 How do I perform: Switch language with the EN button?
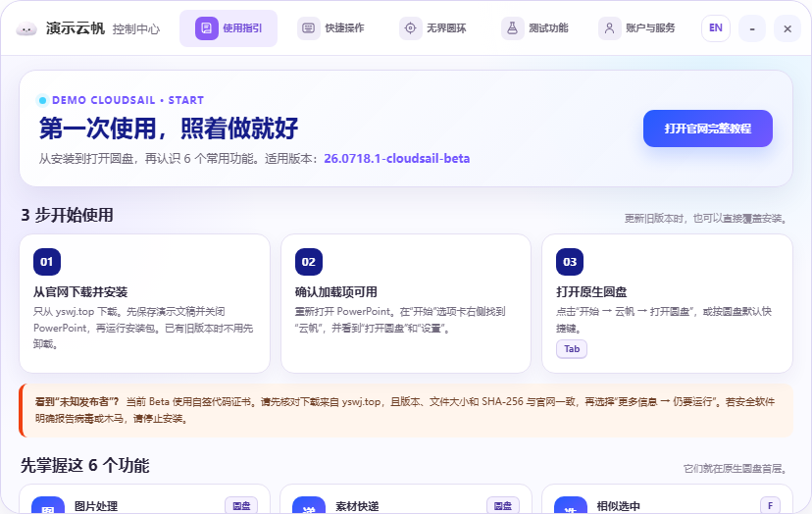click(716, 28)
